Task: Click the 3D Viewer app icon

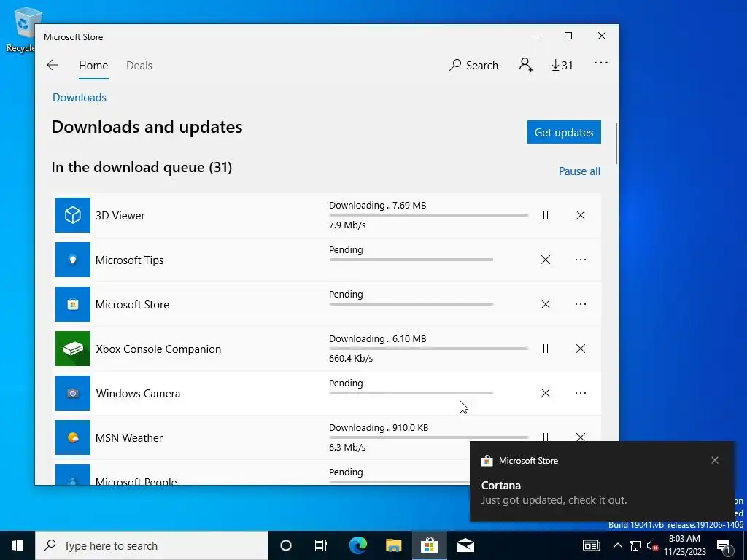Action: 73,215
